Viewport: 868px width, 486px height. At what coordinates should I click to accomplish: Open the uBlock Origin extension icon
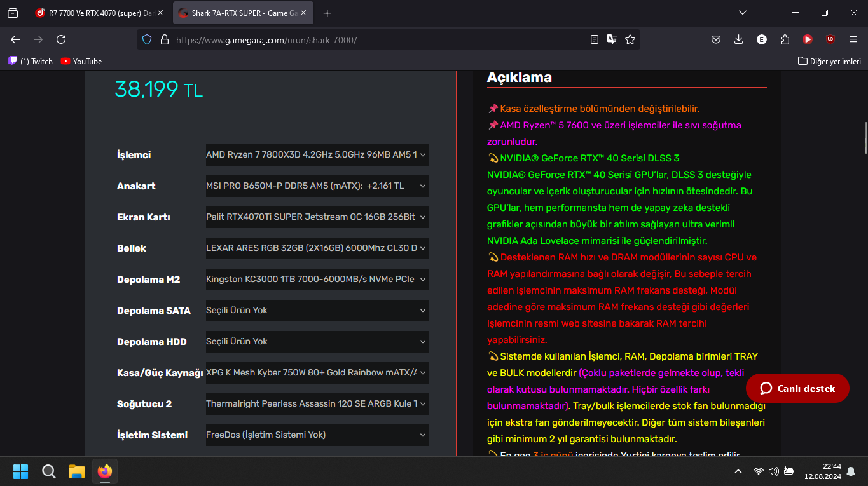click(x=830, y=39)
